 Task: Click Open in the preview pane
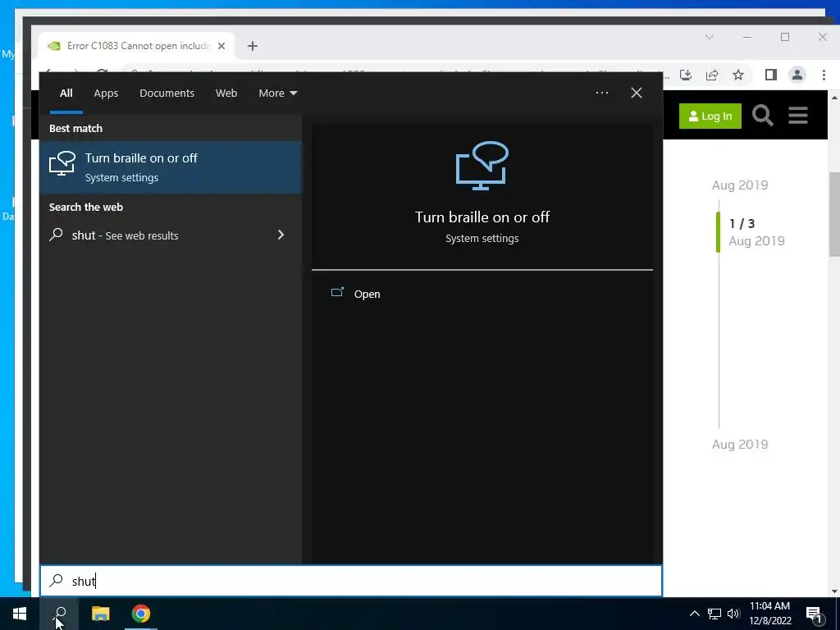[x=367, y=294]
